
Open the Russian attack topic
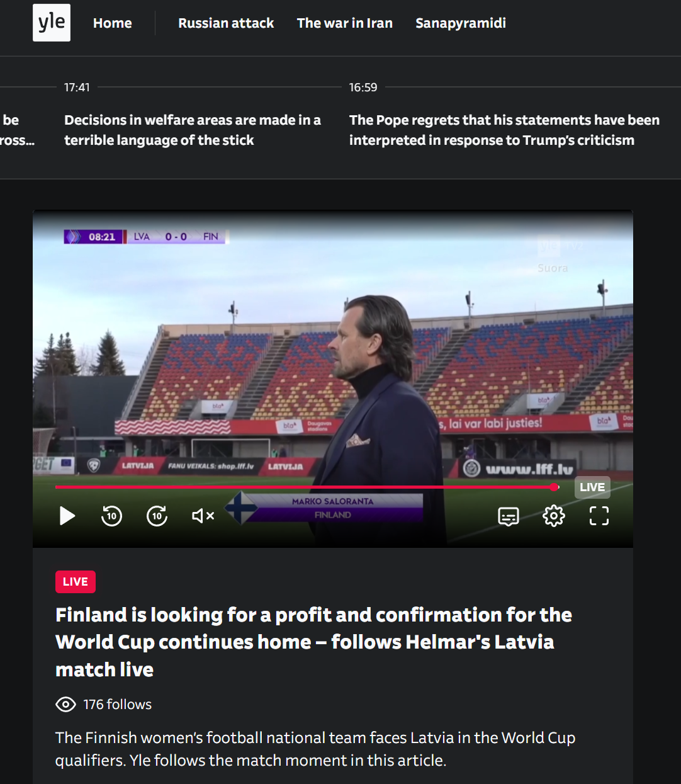point(226,23)
